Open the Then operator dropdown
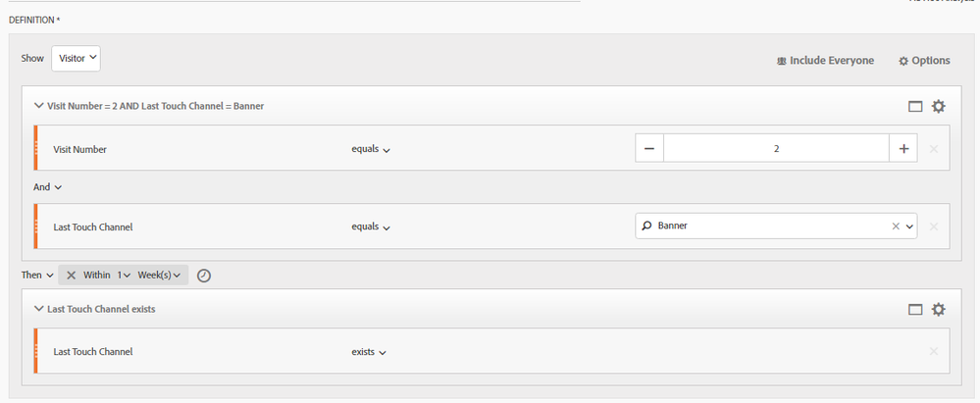980x403 pixels. point(37,276)
